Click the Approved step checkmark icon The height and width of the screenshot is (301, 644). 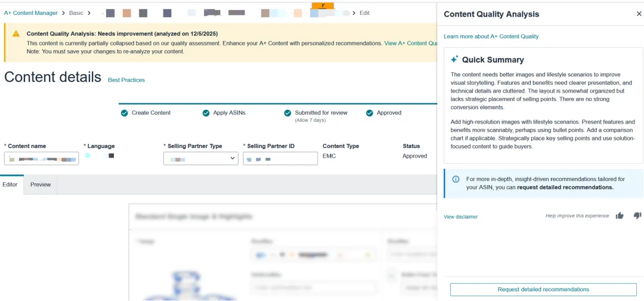(x=369, y=113)
